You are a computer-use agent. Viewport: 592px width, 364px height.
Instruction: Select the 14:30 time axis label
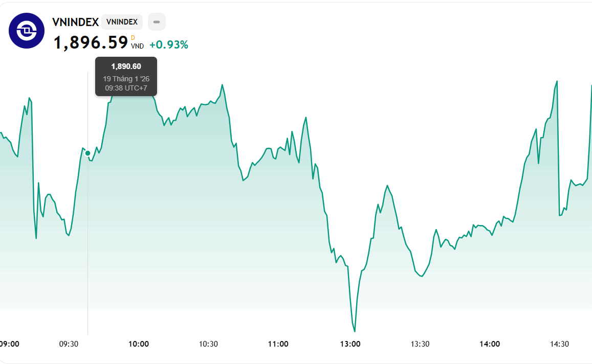[x=559, y=344]
